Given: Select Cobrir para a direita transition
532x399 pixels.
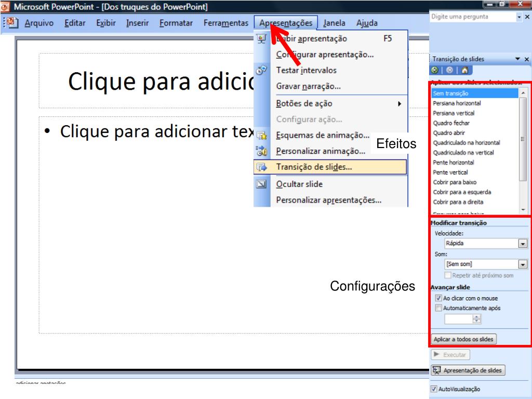Looking at the screenshot, I should click(x=475, y=202).
